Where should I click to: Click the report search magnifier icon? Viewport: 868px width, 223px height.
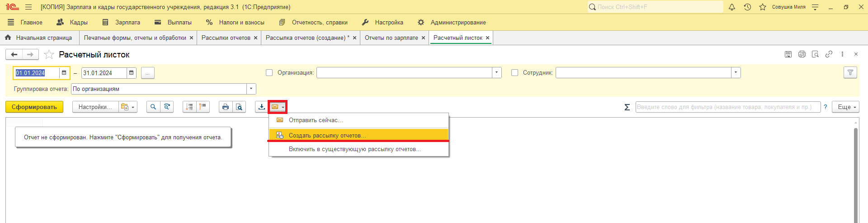(x=153, y=107)
